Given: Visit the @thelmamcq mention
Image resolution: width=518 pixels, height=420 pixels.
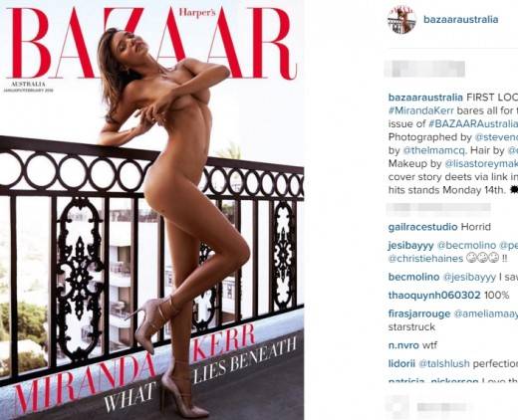Looking at the screenshot, I should pyautogui.click(x=434, y=150).
